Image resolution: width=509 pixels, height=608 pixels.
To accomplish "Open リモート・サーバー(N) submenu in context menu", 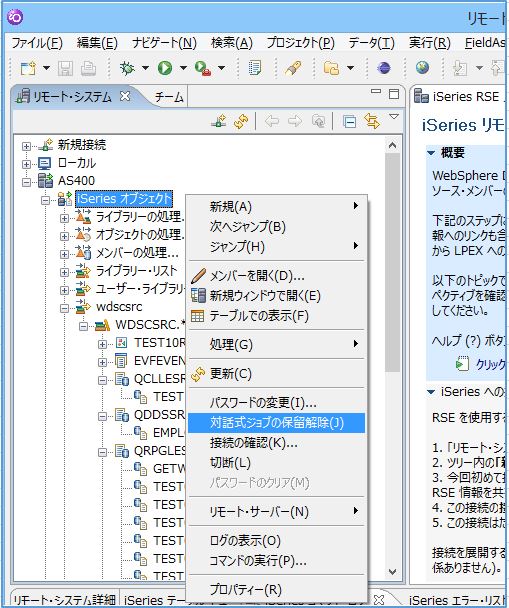I will (276, 511).
